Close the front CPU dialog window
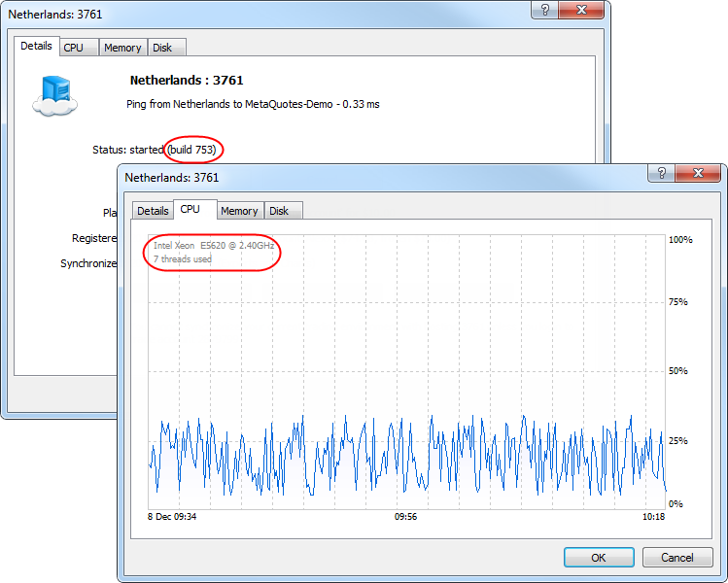Screen dimensions: 728x583 [x=700, y=173]
